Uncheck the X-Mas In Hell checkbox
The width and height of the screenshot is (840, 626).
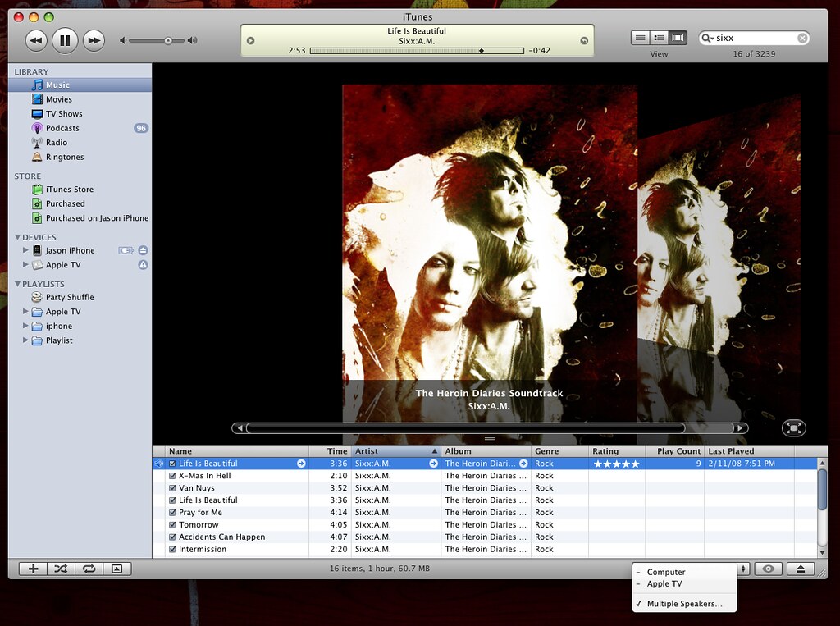pos(172,476)
